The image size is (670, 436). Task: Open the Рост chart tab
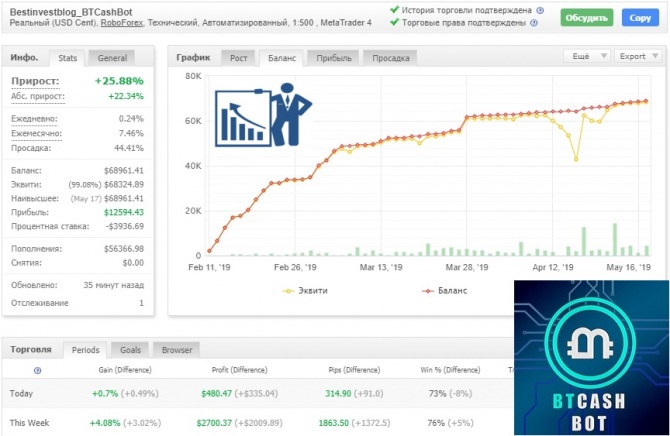click(x=238, y=58)
